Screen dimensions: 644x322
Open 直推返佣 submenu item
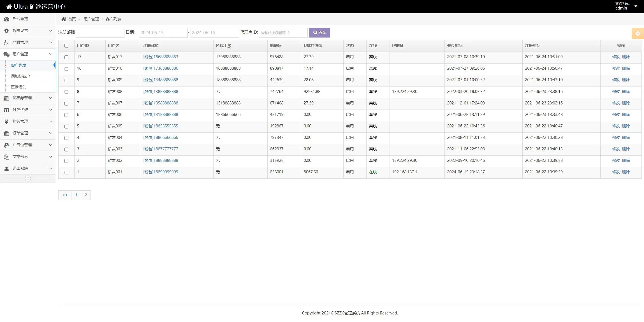pos(18,87)
